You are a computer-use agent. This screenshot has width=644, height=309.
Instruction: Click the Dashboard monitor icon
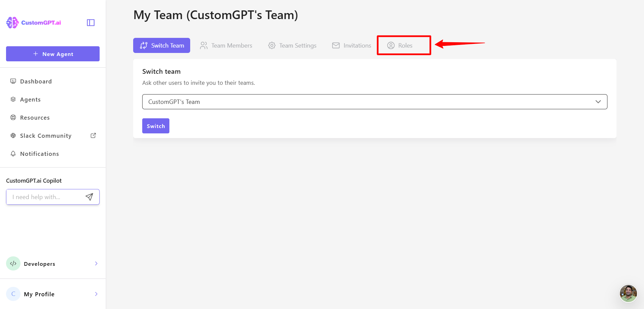tap(13, 81)
